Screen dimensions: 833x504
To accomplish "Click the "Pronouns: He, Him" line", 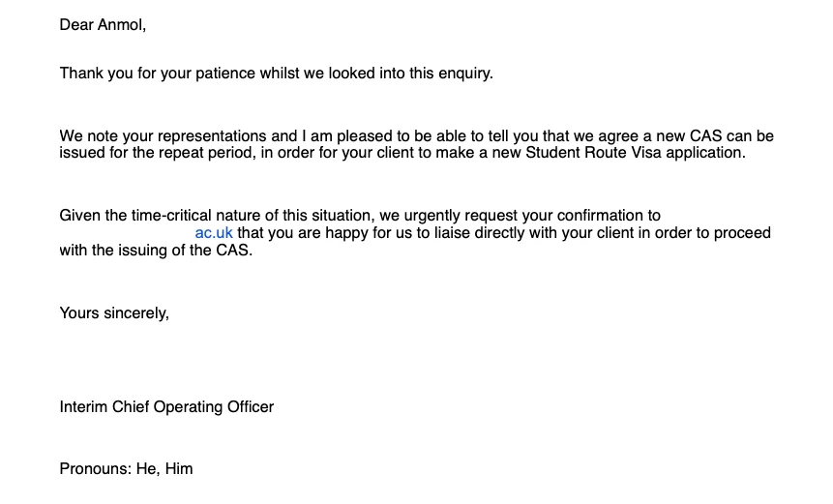I will point(126,469).
